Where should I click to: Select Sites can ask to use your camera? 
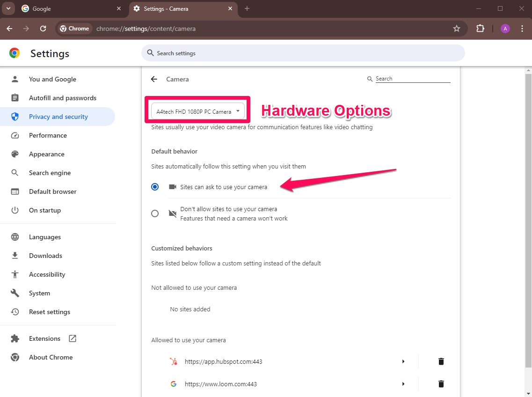point(155,186)
